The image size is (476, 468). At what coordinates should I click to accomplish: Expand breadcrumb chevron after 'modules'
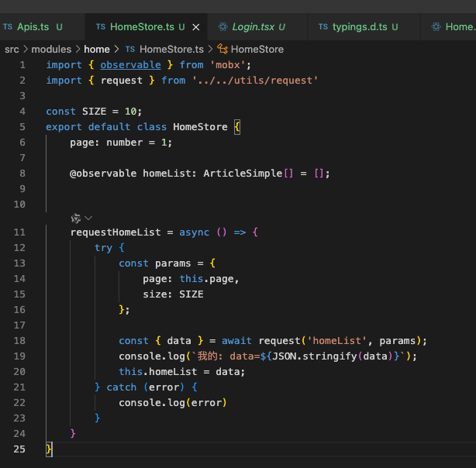[x=78, y=49]
